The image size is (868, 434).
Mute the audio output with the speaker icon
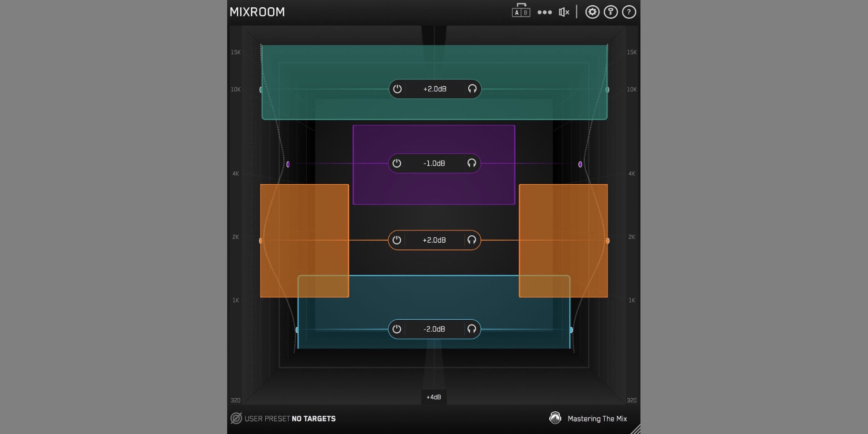pyautogui.click(x=565, y=12)
